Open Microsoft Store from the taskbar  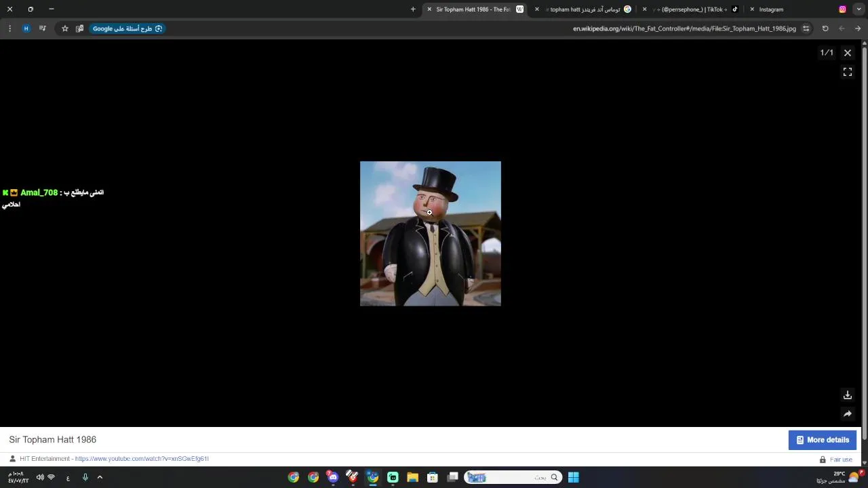pos(433,477)
